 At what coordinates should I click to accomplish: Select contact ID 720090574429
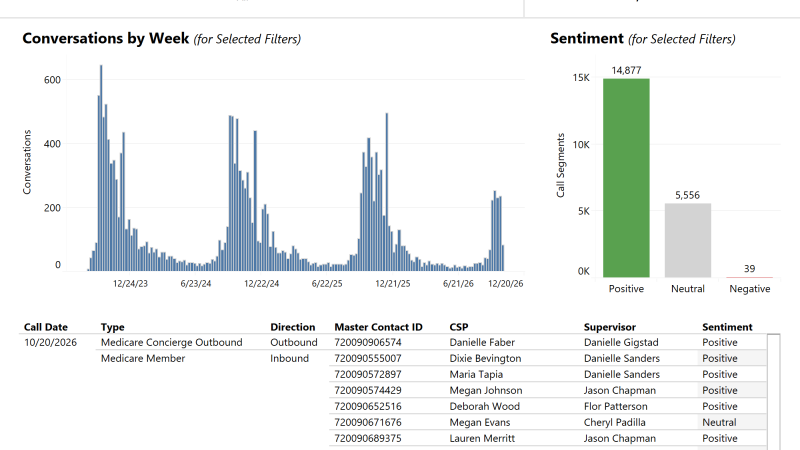pos(368,390)
